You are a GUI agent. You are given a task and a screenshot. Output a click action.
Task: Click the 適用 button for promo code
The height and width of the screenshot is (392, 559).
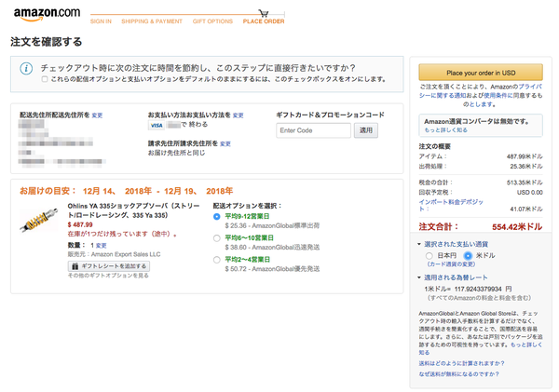click(366, 130)
